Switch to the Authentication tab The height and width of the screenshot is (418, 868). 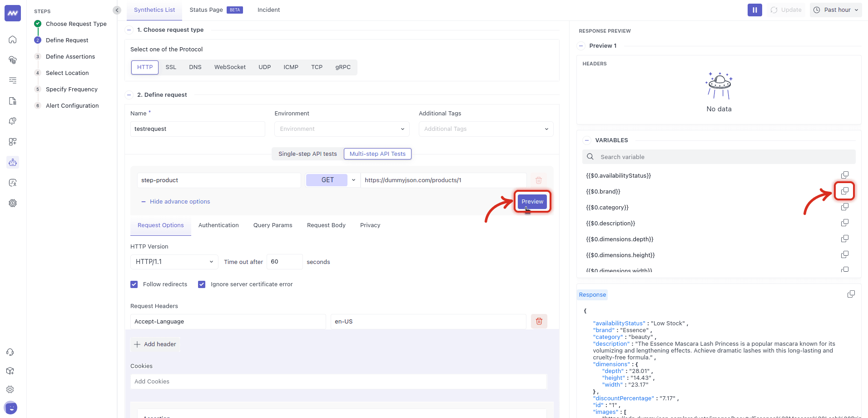coord(218,225)
